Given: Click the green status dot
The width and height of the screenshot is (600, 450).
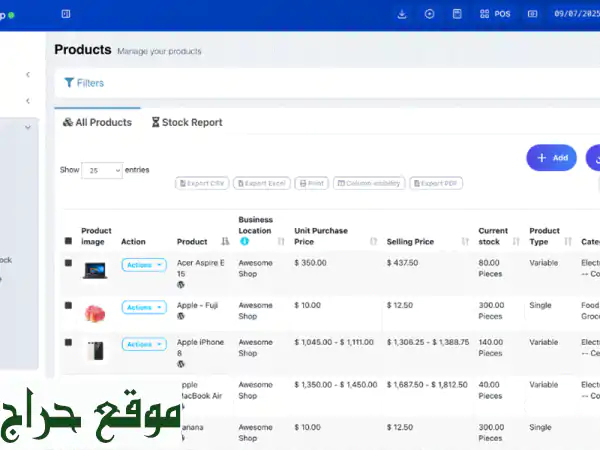Looking at the screenshot, I should click(x=11, y=15).
